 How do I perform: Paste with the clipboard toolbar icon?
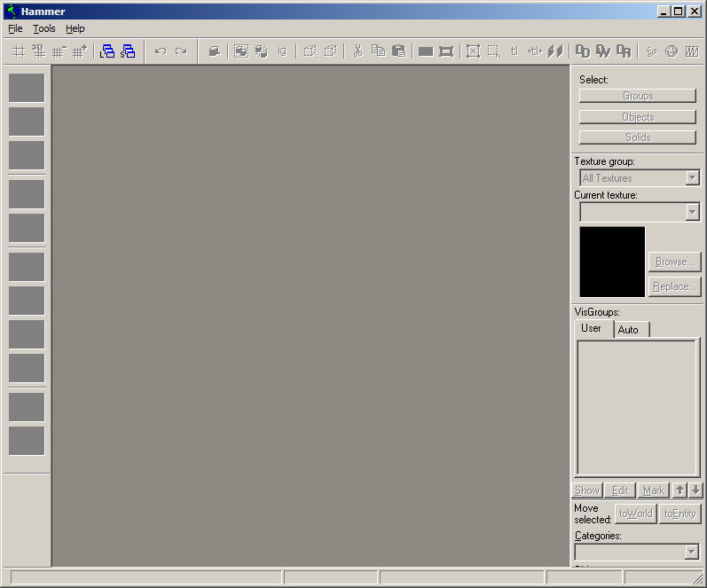point(398,51)
